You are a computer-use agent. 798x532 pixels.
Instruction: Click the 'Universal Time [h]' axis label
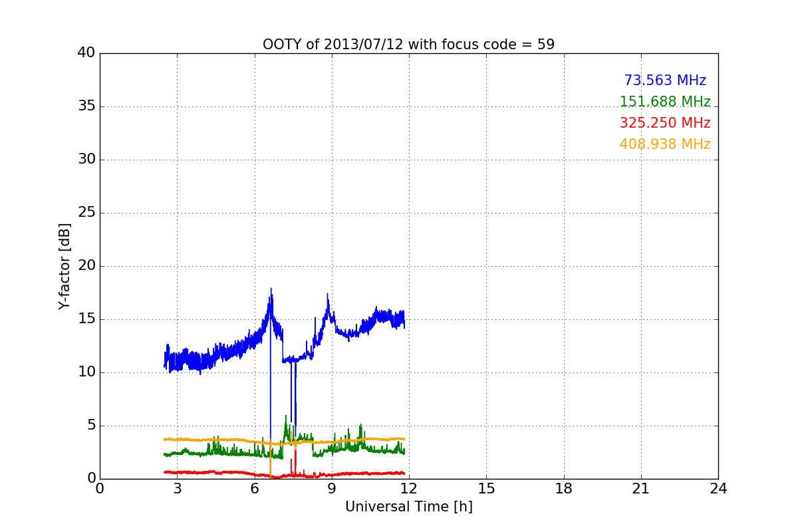pyautogui.click(x=409, y=507)
